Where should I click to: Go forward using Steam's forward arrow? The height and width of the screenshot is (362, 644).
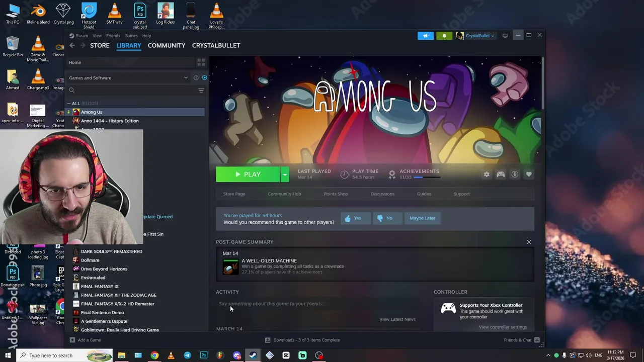83,45
